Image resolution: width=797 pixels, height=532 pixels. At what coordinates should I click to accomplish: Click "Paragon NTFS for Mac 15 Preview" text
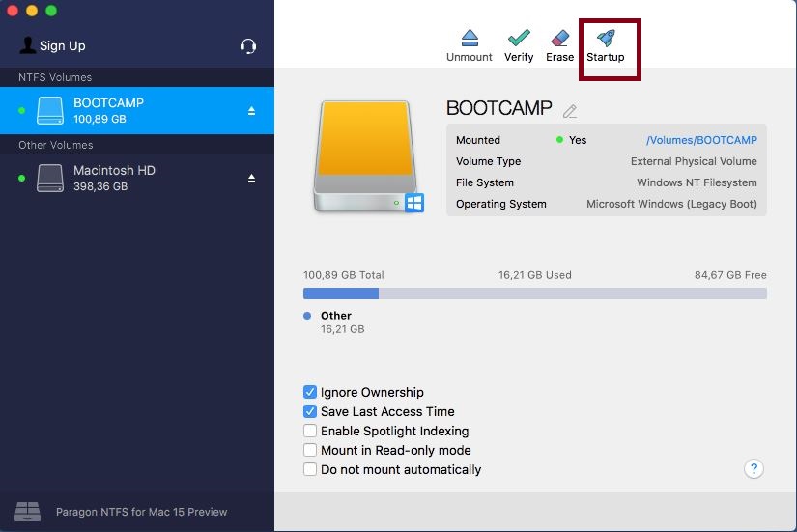coord(141,512)
